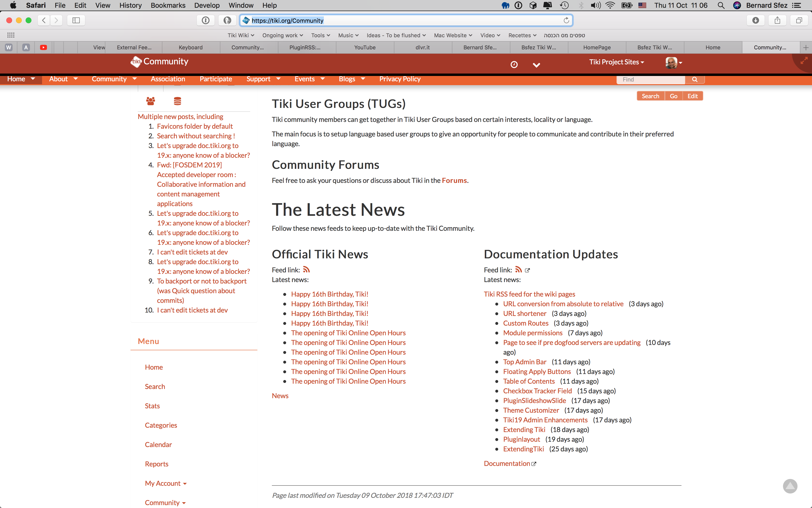Open the Recettes bookmarks folder

click(522, 35)
